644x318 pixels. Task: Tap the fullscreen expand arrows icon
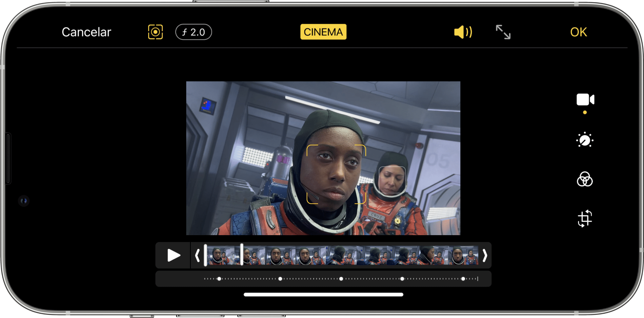503,32
